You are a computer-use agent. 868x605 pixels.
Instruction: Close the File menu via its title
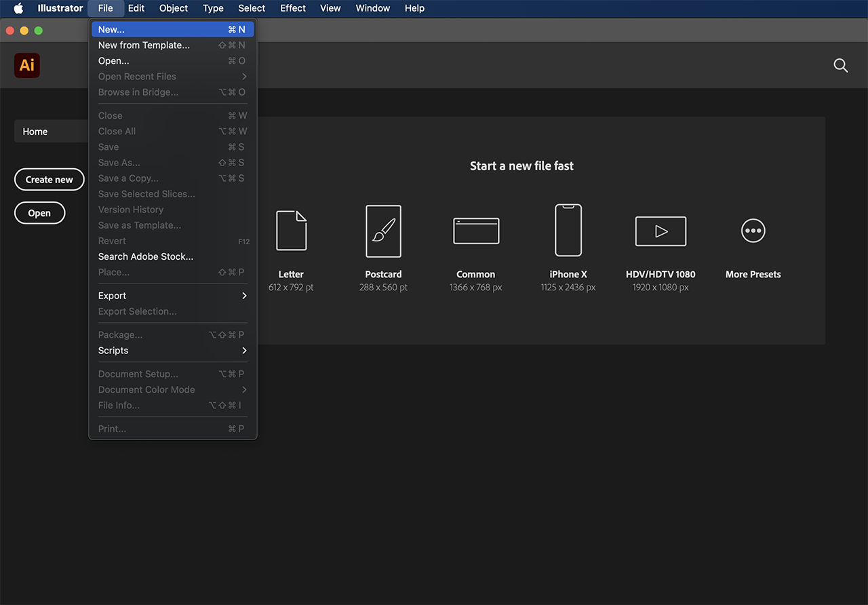point(106,8)
